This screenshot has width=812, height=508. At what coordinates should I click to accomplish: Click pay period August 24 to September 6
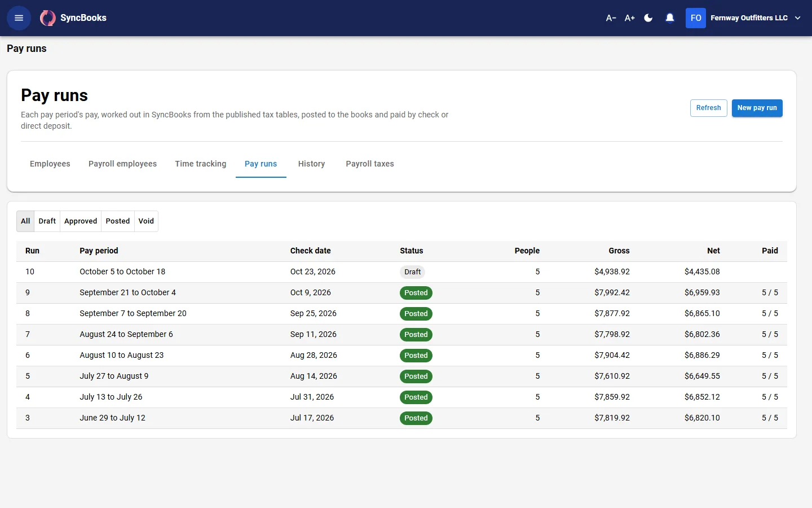[x=126, y=334]
